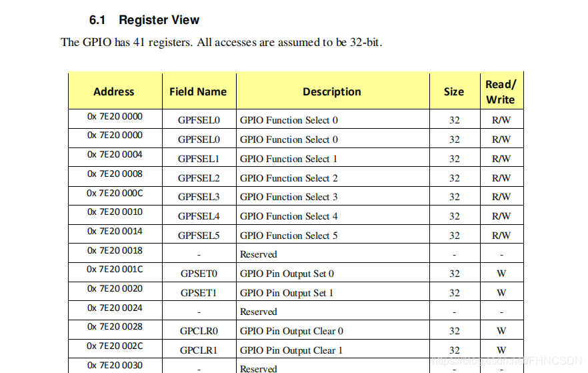Click description "GPIO Pin Output Set 1"
The image size is (588, 373).
pos(287,293)
